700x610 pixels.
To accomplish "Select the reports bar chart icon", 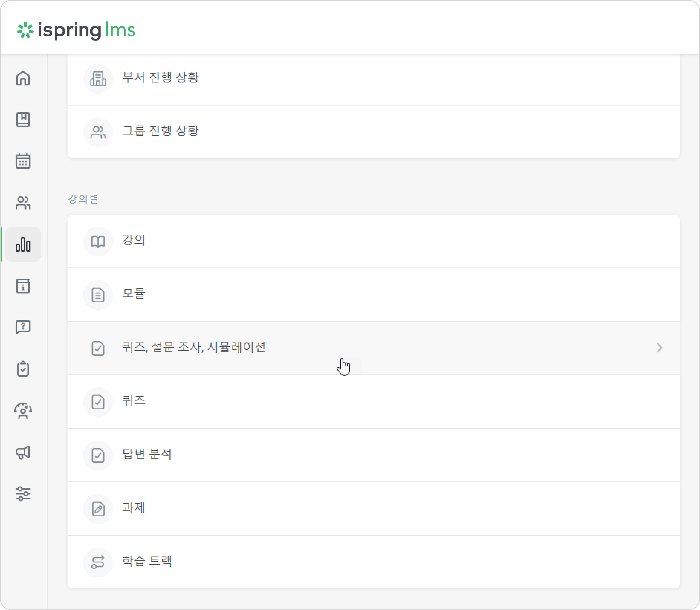I will 23,244.
